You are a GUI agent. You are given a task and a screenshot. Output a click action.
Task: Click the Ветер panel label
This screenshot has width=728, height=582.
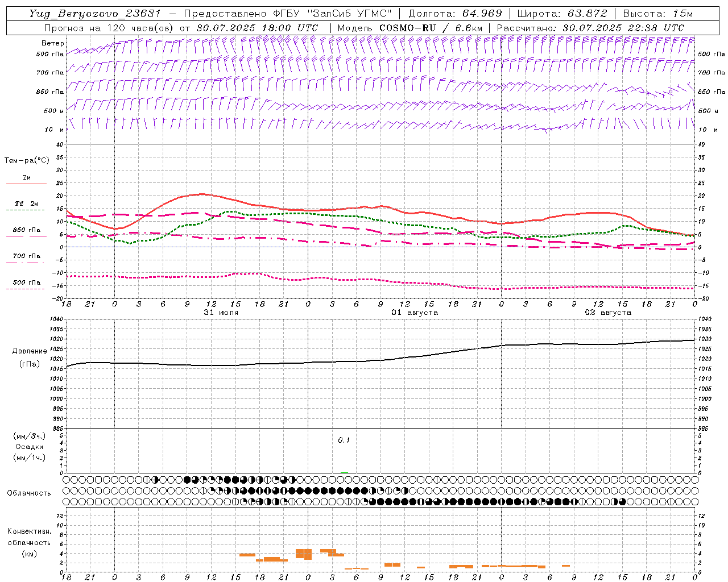point(52,43)
